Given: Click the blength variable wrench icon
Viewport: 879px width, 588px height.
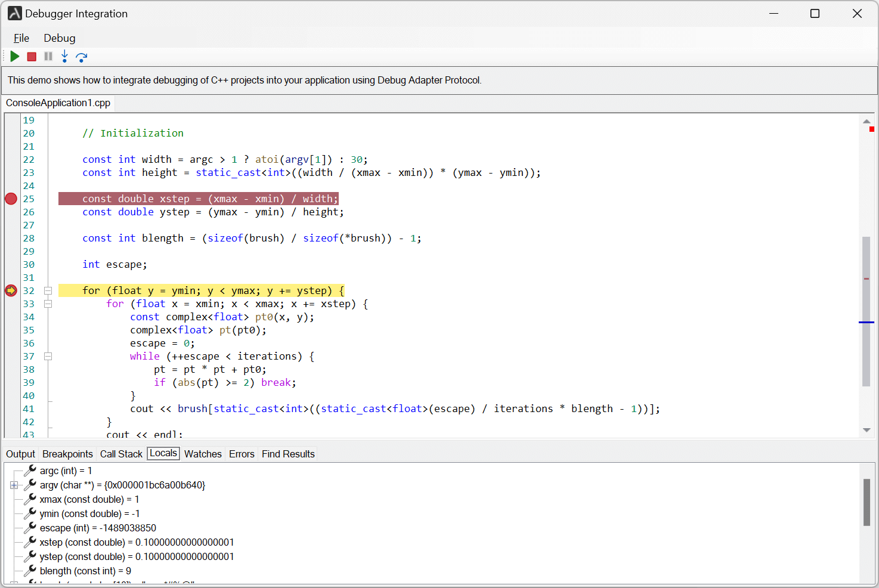Looking at the screenshot, I should click(30, 571).
